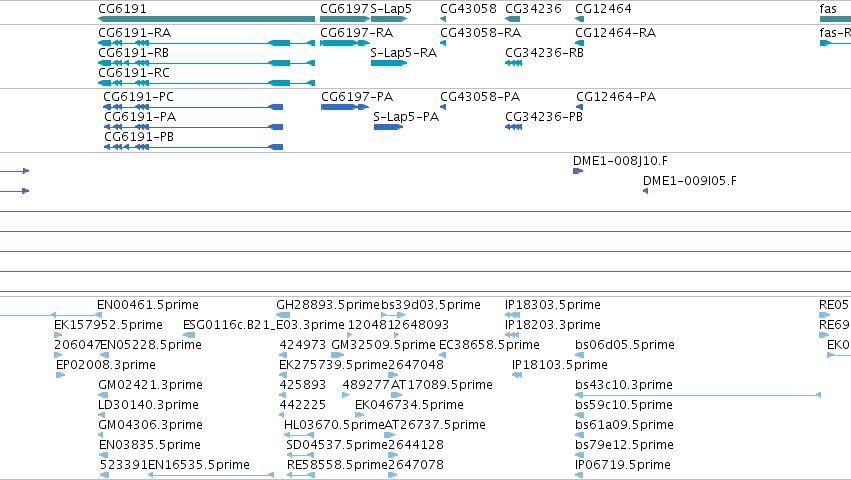Viewport: 851px width, 480px height.
Task: Select the IP18303.5prime EST label
Action: point(552,305)
